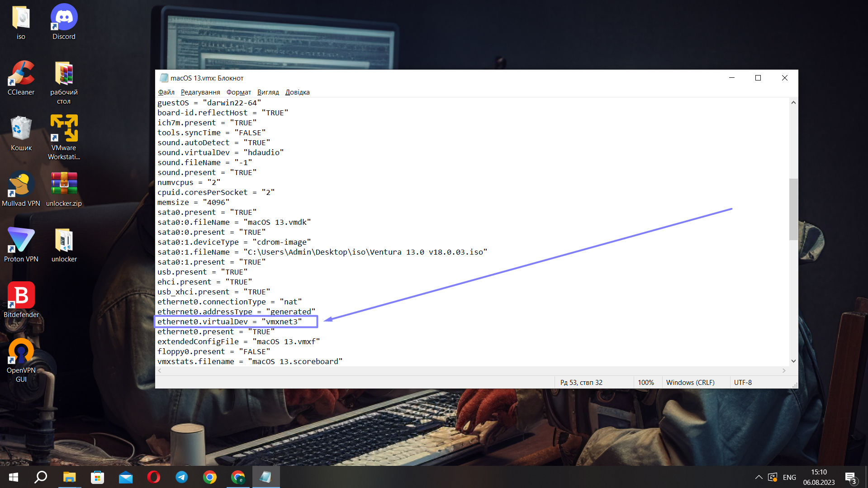
Task: Click the memsize = "4096" line
Action: click(x=193, y=202)
